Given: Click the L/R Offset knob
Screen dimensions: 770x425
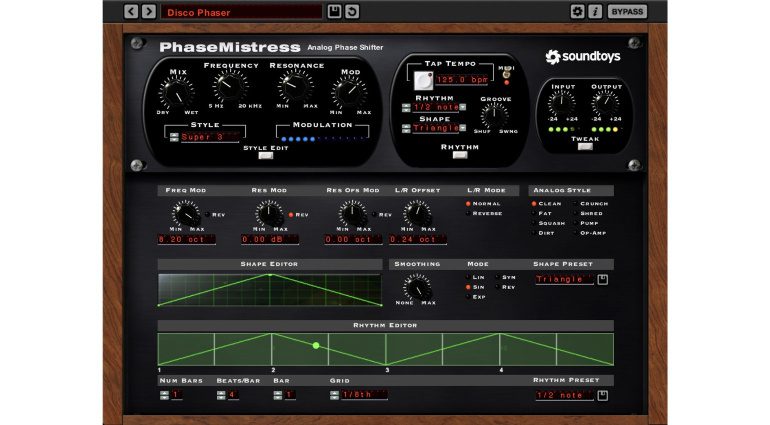Looking at the screenshot, I should (x=417, y=214).
